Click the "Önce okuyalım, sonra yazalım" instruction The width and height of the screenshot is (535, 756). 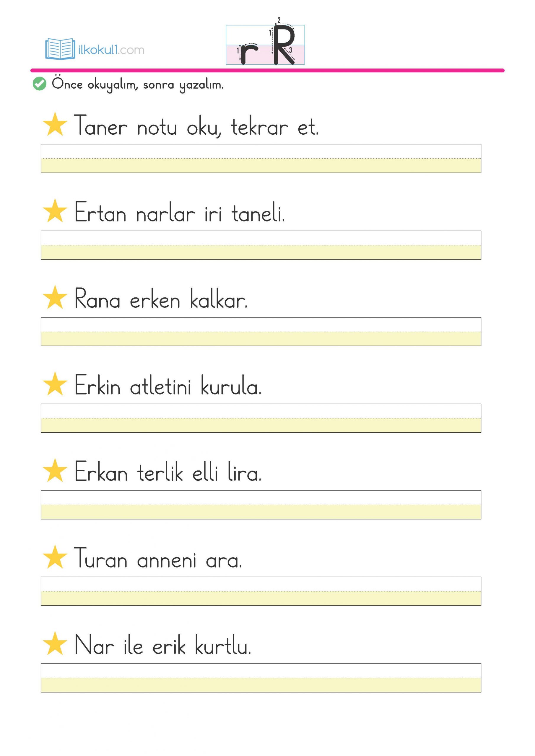click(x=137, y=85)
